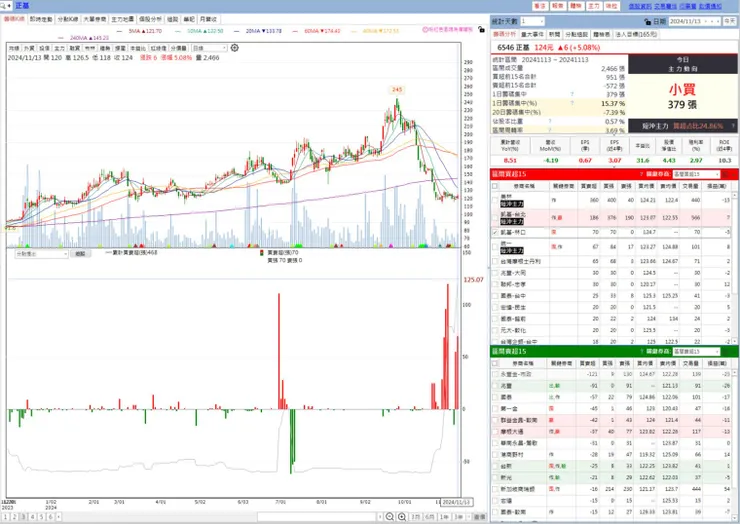Open the 交易量比 link in the top bar
The width and height of the screenshot is (740, 524).
click(x=665, y=6)
